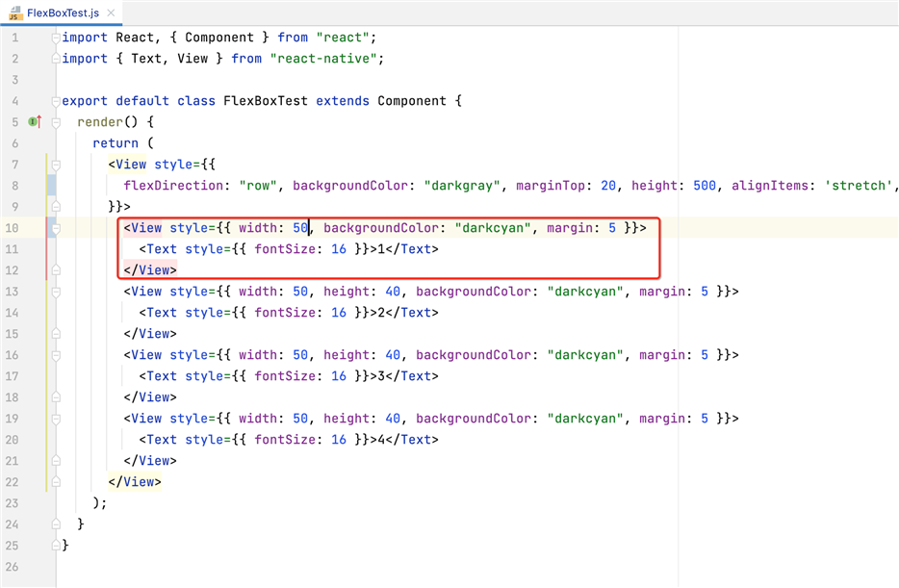
Task: Click the fold end marker on line 12
Action: click(x=56, y=270)
